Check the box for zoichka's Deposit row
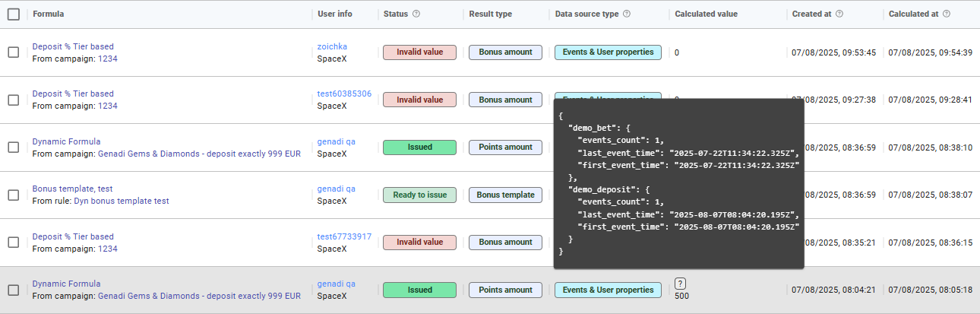 [x=14, y=52]
